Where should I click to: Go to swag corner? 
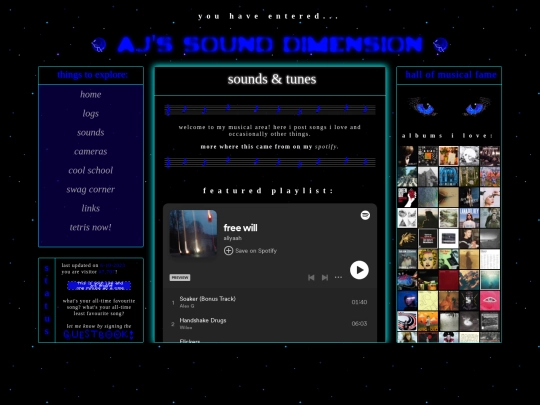pyautogui.click(x=91, y=189)
